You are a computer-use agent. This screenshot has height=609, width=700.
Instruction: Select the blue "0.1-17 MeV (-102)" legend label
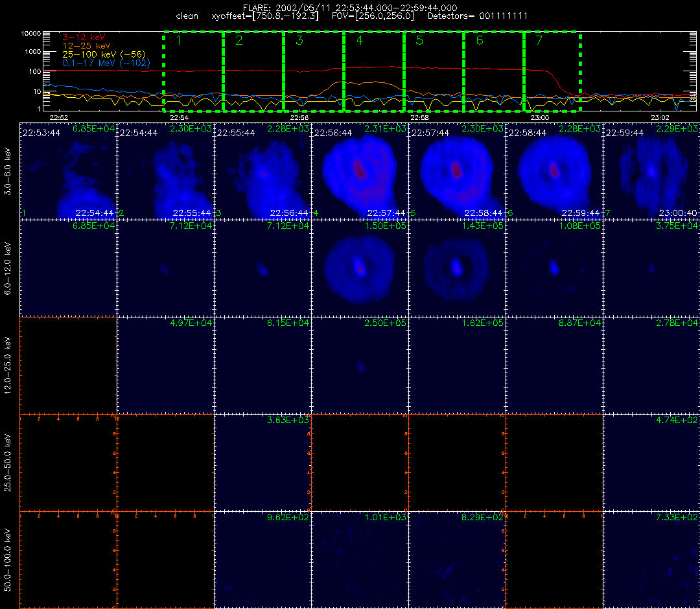(106, 63)
